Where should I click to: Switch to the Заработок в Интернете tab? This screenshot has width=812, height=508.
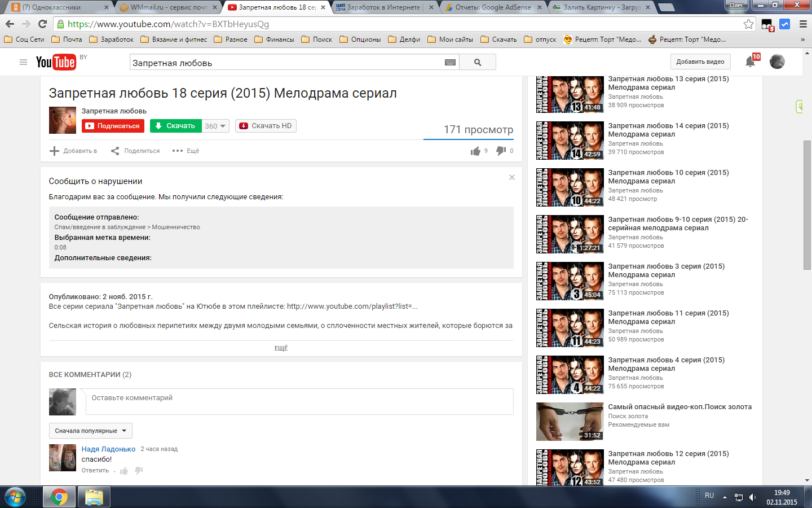(383, 7)
